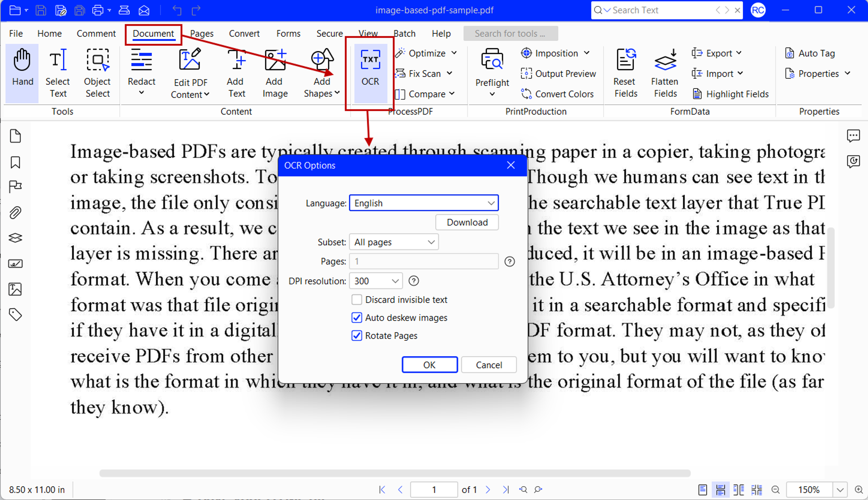The height and width of the screenshot is (500, 868).
Task: Open the Pages panel in sidebar
Action: click(x=15, y=136)
